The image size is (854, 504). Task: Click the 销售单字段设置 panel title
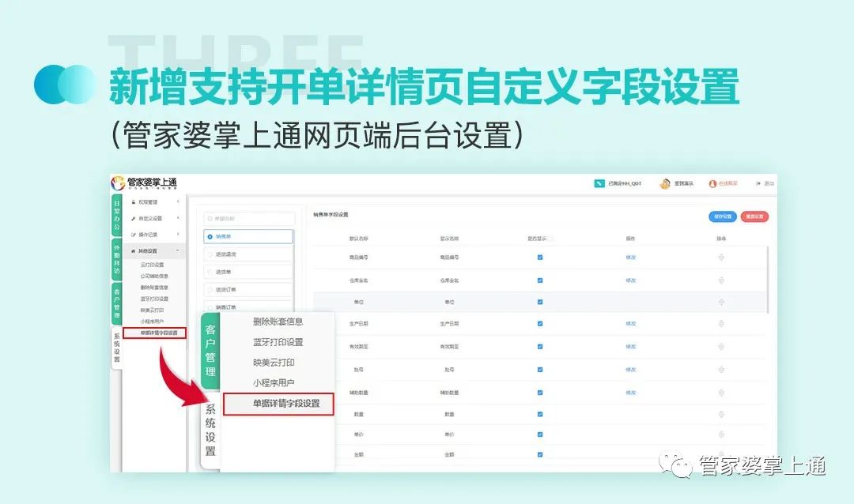click(x=331, y=215)
